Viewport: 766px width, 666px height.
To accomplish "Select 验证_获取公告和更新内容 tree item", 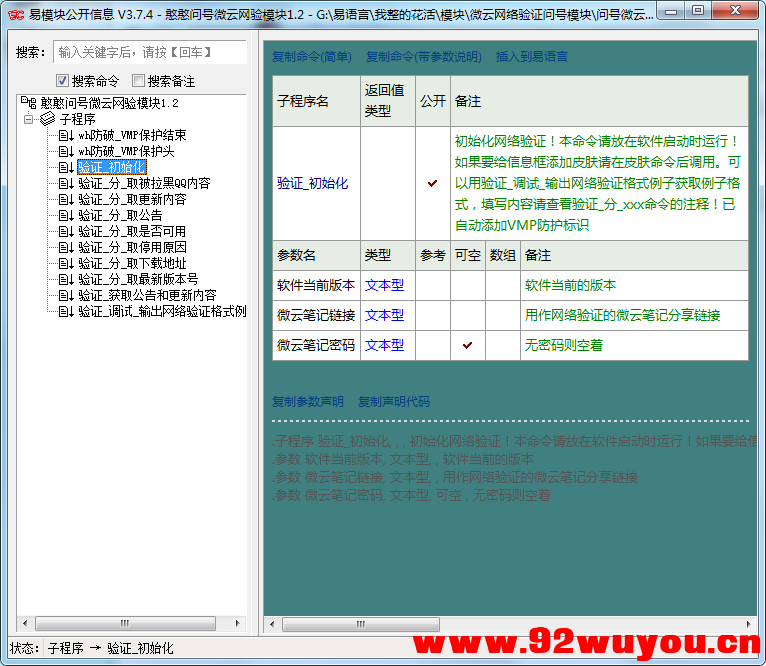I will pyautogui.click(x=147, y=295).
